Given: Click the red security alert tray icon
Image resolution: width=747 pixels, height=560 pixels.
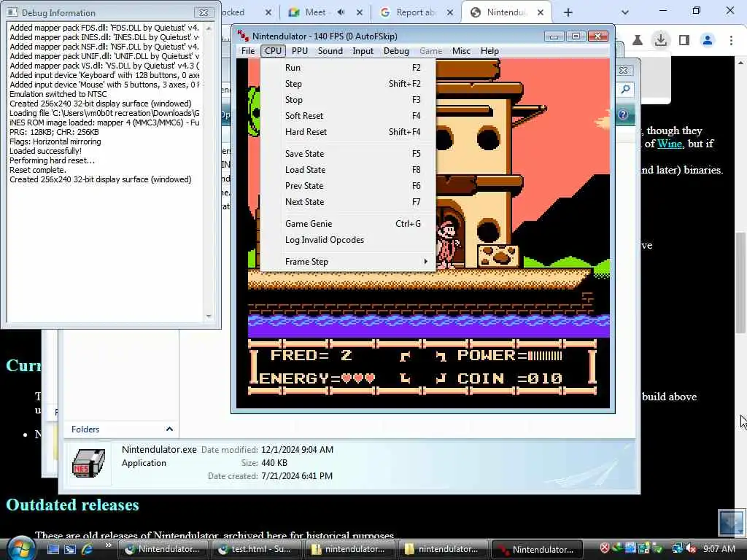Looking at the screenshot, I should coord(604,548).
